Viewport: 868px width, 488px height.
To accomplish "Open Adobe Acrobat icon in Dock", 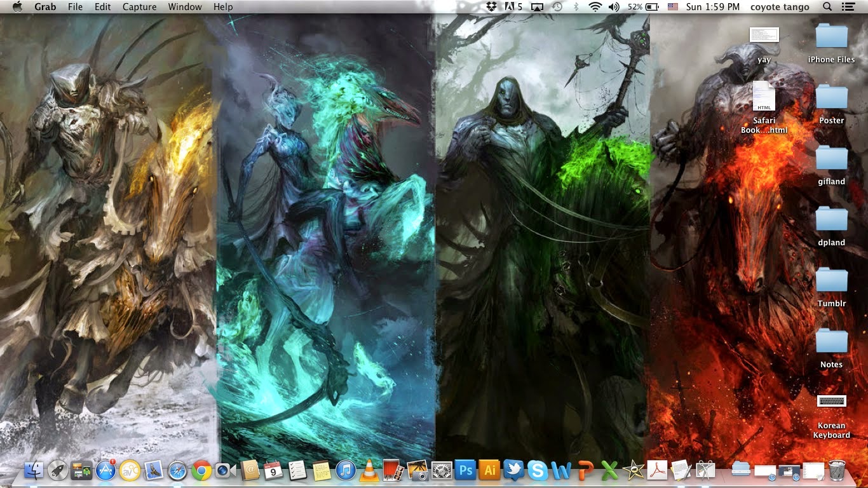I will [x=657, y=470].
